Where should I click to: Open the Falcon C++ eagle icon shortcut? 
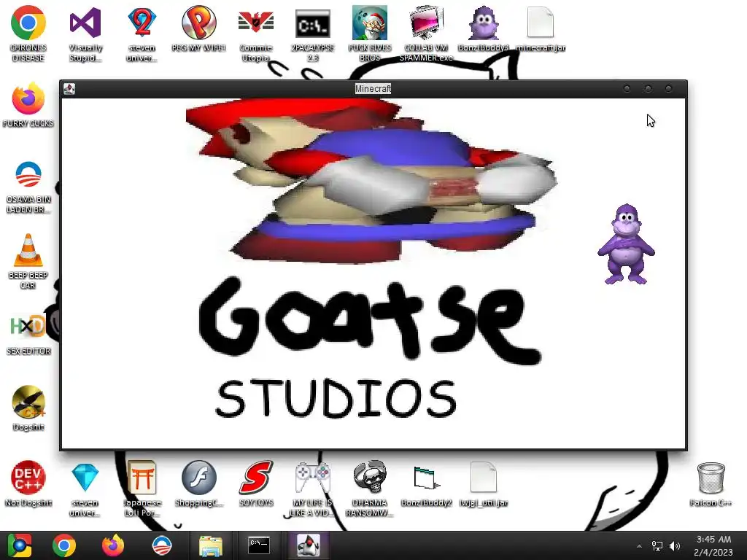click(28, 408)
